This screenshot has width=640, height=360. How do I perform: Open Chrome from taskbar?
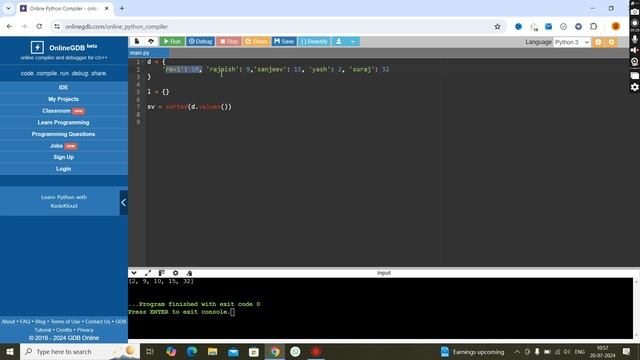click(275, 351)
